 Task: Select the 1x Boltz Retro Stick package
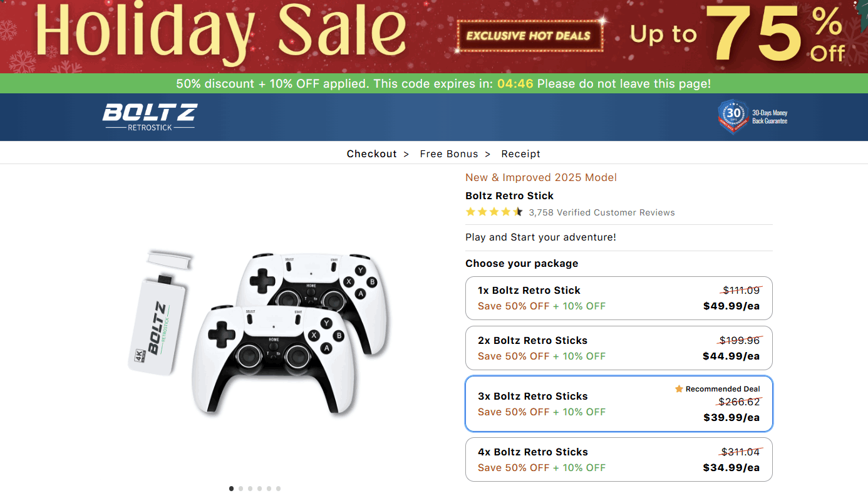pos(619,298)
